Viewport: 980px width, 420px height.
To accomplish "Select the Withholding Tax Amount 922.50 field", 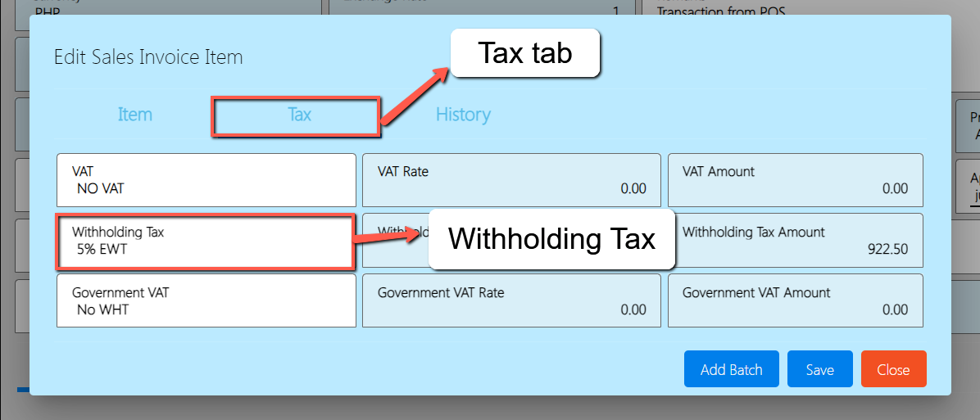I will [x=795, y=241].
